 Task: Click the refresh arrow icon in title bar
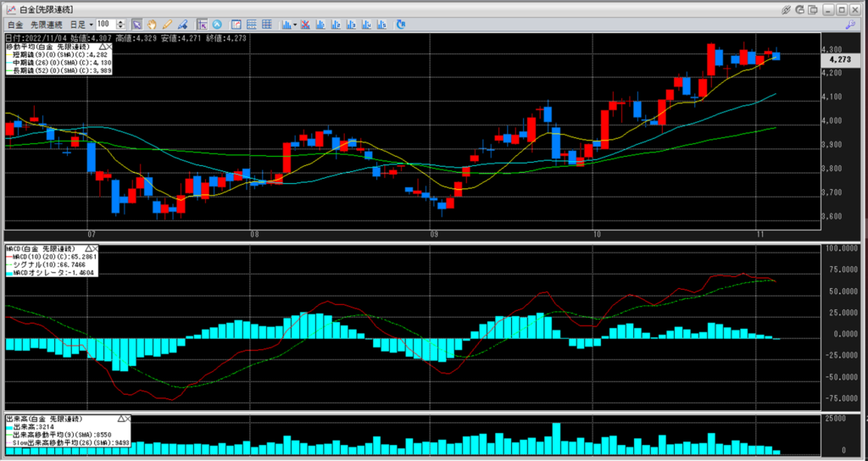pyautogui.click(x=799, y=9)
